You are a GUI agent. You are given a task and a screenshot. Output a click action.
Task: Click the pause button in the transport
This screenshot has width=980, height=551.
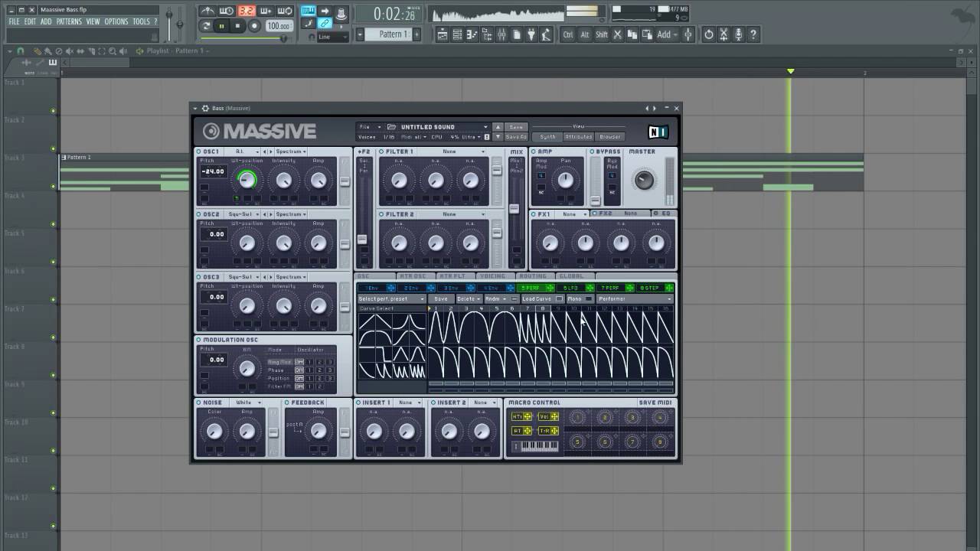coord(222,26)
